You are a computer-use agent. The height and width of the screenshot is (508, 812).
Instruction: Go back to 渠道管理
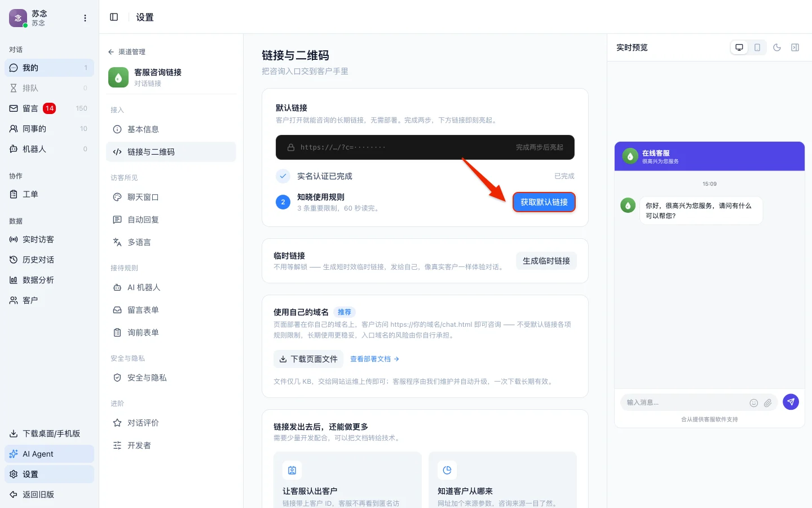click(x=127, y=52)
